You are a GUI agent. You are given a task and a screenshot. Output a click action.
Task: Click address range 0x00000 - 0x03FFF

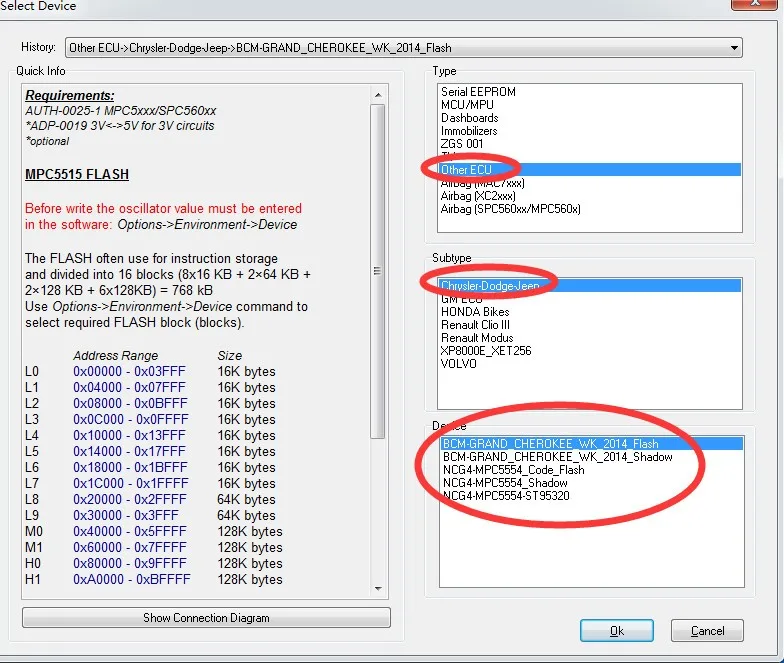[x=129, y=372]
